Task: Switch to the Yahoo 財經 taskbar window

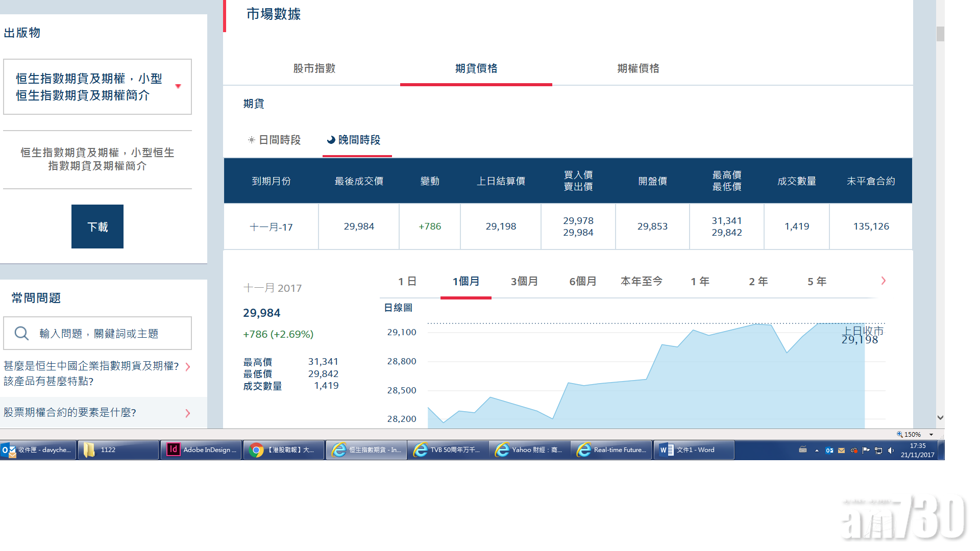Action: tap(530, 450)
